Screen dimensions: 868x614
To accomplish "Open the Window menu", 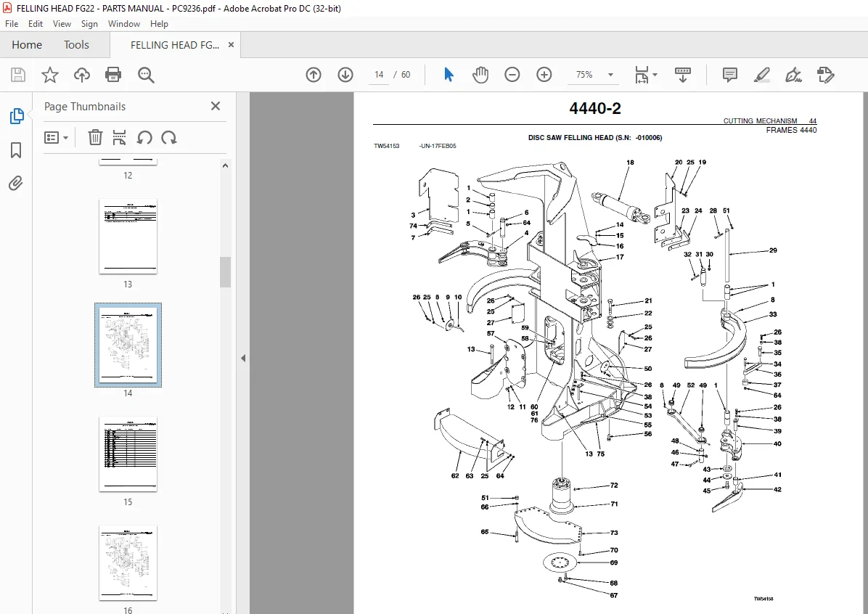I will [x=124, y=24].
